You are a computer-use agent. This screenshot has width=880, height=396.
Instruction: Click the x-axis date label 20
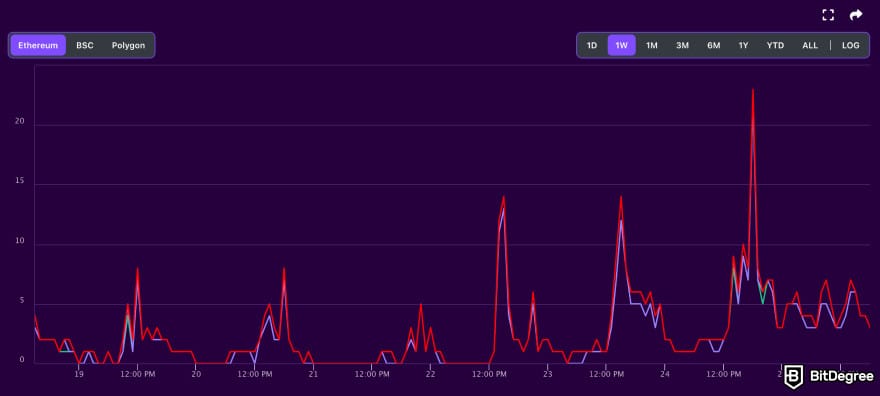196,373
